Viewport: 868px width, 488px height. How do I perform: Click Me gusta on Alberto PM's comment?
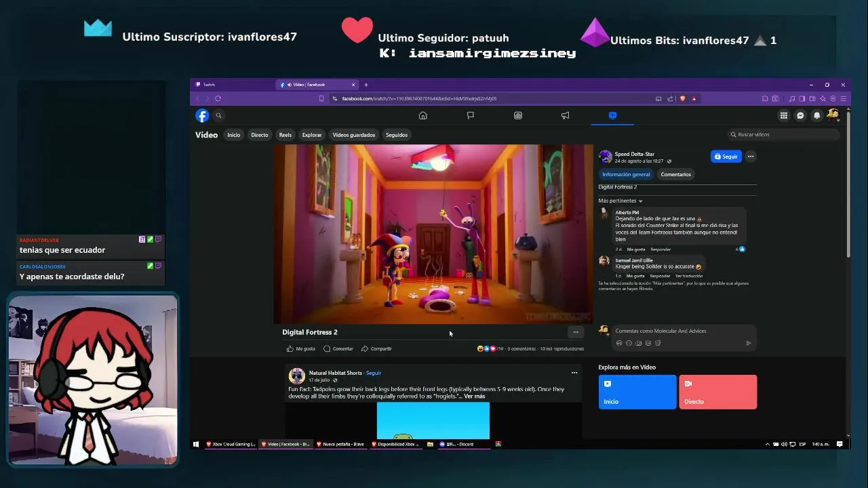pyautogui.click(x=635, y=249)
